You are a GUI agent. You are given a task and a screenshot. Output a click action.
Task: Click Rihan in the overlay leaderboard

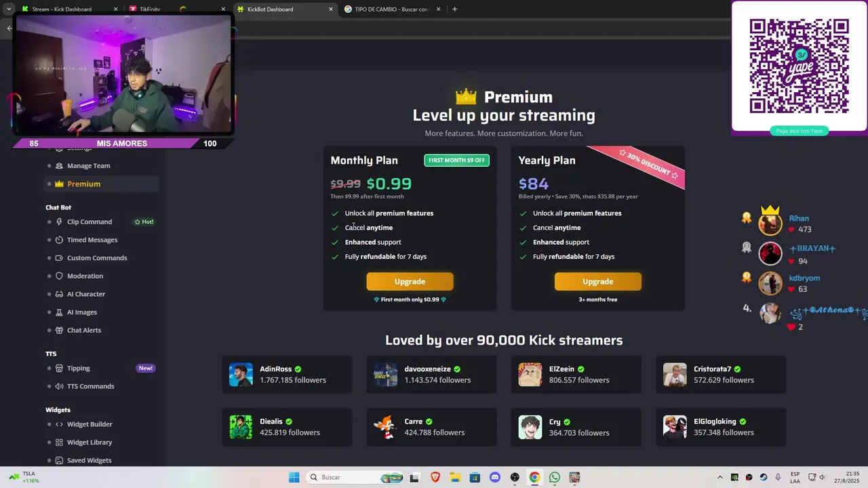point(799,218)
